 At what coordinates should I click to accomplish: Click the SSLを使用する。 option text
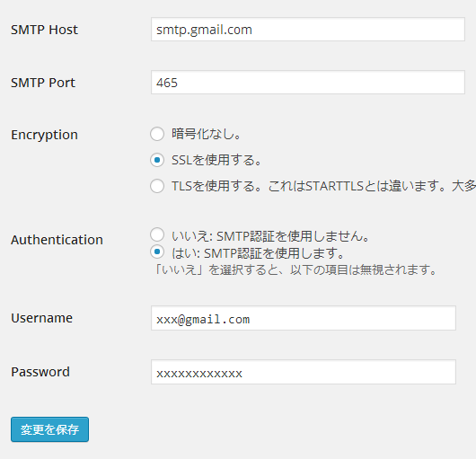click(216, 160)
